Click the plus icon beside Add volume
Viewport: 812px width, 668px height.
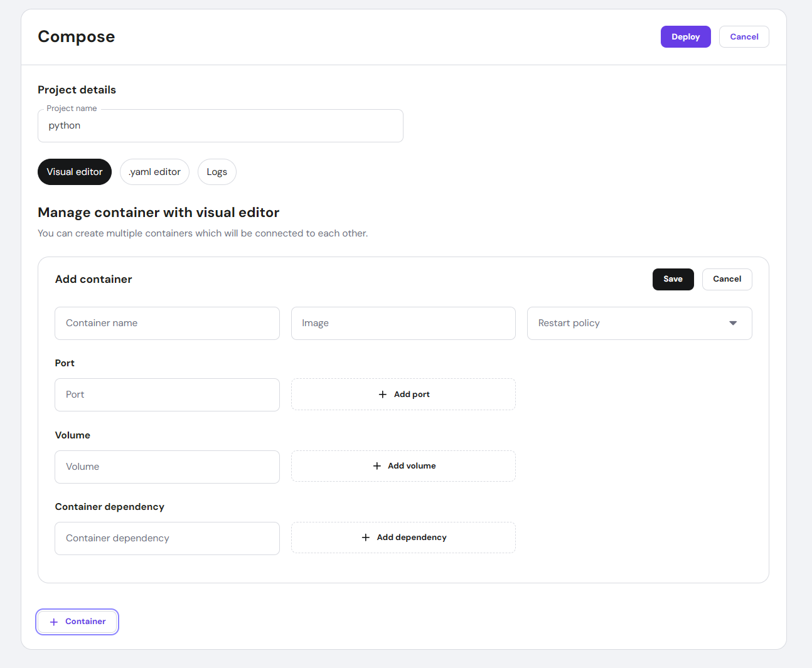click(x=377, y=466)
